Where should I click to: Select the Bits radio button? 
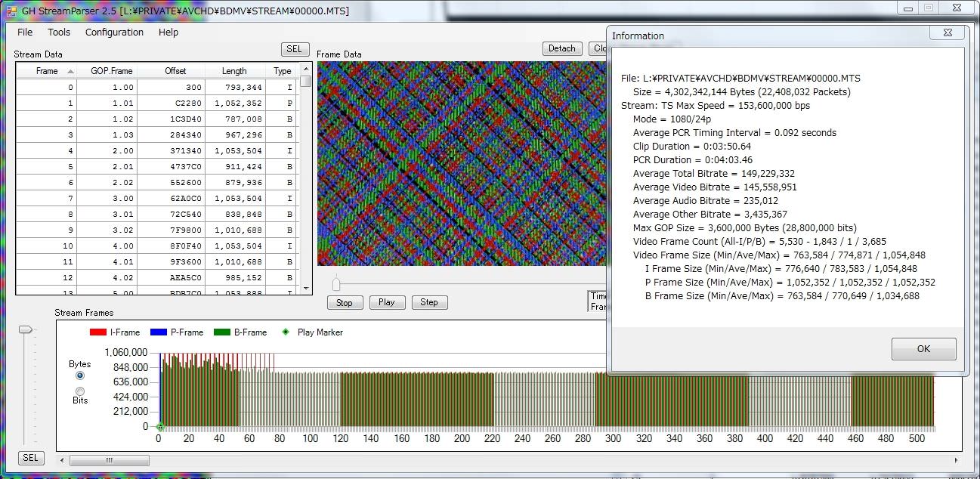80,391
